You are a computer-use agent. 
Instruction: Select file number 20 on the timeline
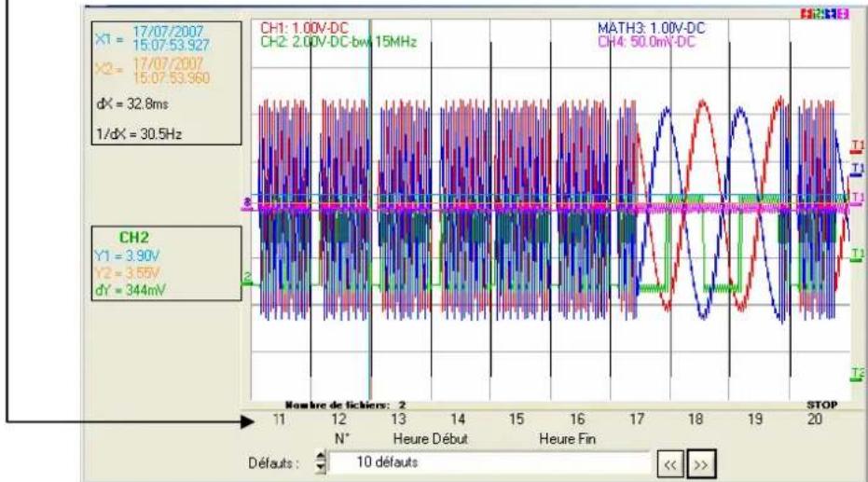(814, 420)
